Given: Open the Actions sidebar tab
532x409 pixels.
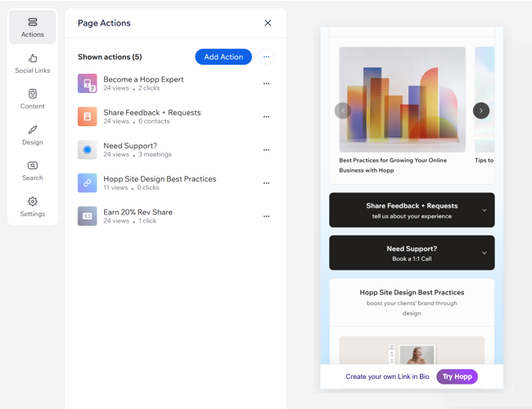Looking at the screenshot, I should point(33,27).
